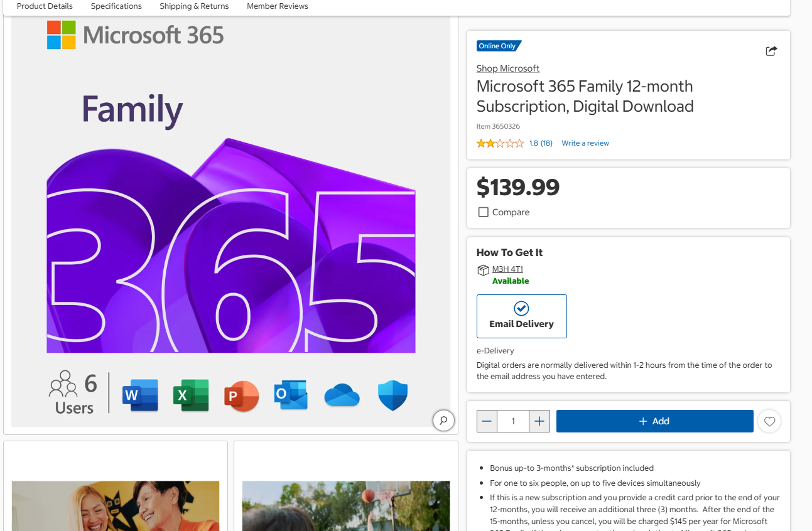Click the green Available status text
Image resolution: width=812 pixels, height=531 pixels.
pyautogui.click(x=511, y=281)
